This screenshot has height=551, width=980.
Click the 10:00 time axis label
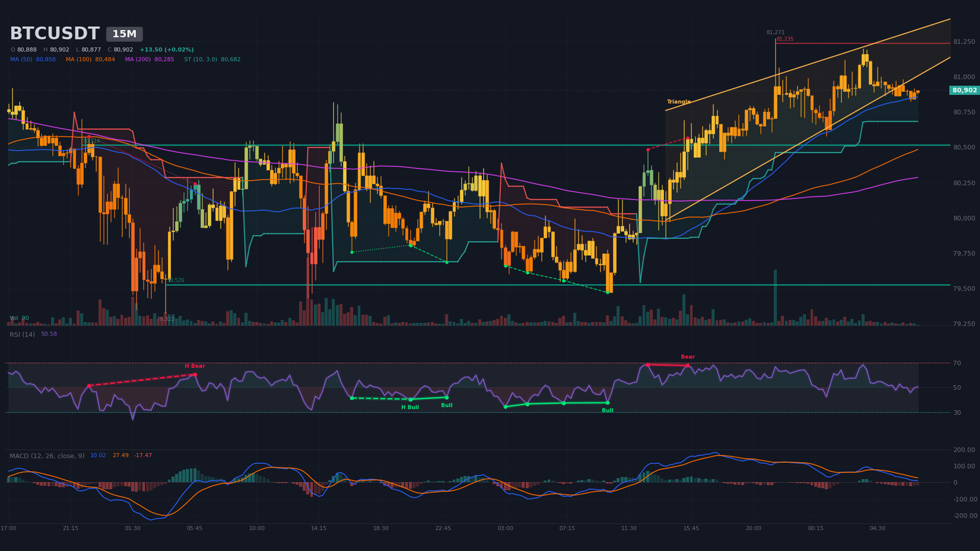pyautogui.click(x=257, y=528)
